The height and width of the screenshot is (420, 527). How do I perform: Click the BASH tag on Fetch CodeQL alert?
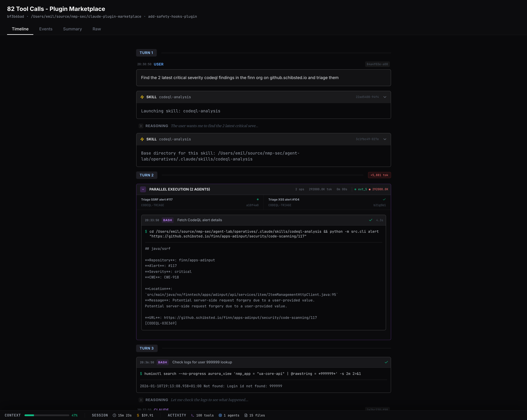168,220
